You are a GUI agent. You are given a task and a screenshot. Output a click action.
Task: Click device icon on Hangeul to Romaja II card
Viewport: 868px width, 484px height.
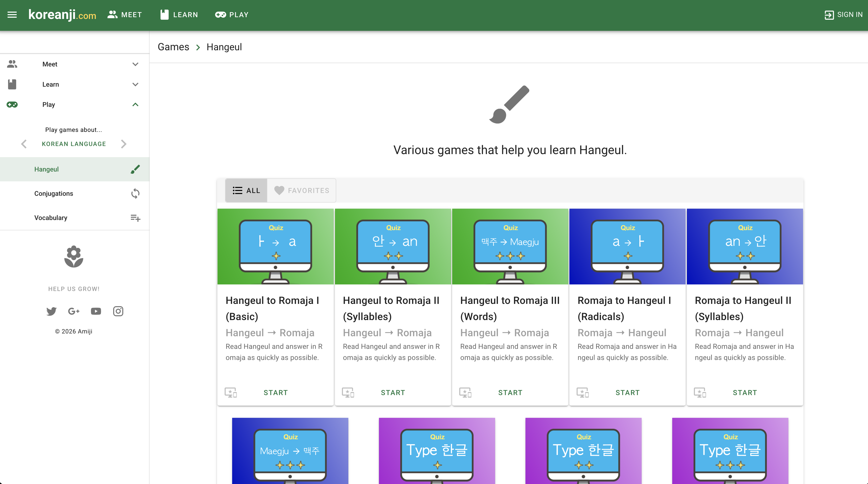348,393
